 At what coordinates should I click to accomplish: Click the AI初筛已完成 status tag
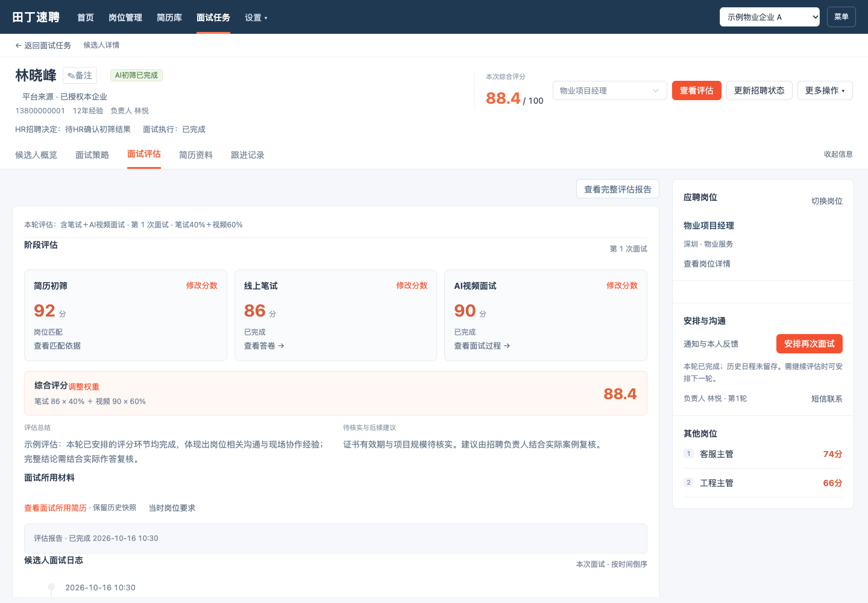136,75
